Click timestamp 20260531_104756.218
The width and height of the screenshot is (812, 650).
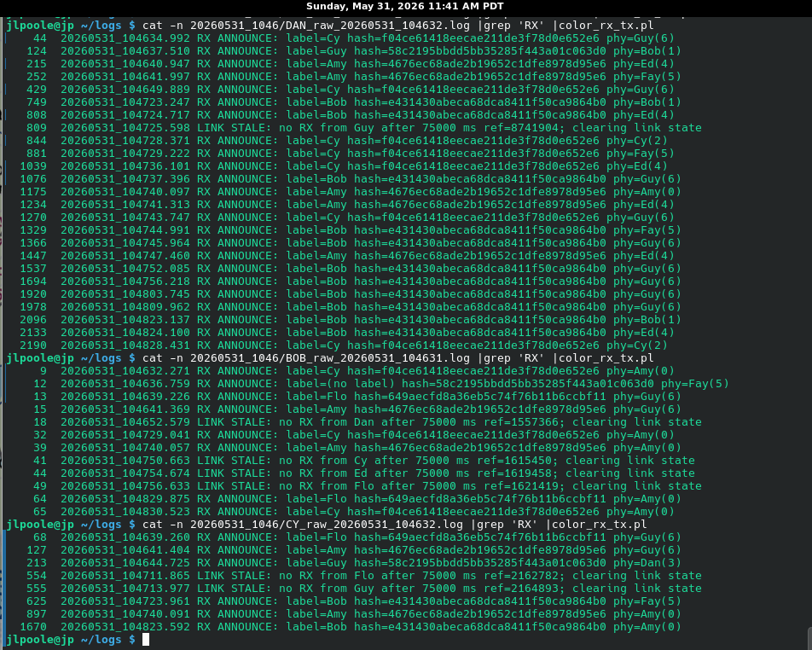point(125,281)
